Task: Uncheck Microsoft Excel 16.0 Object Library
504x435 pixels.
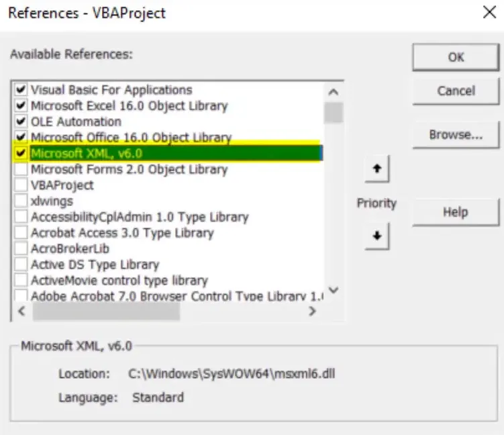Action: click(21, 105)
